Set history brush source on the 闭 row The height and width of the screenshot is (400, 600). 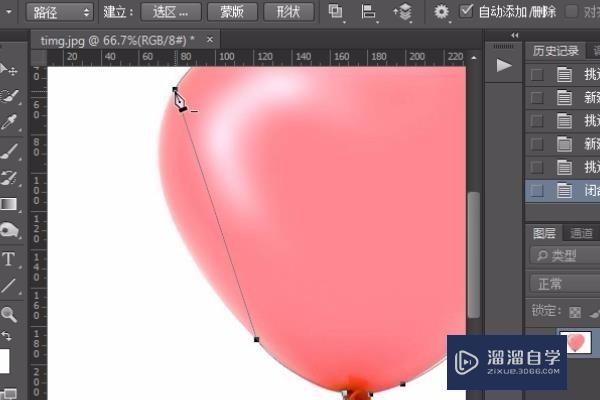(x=537, y=191)
